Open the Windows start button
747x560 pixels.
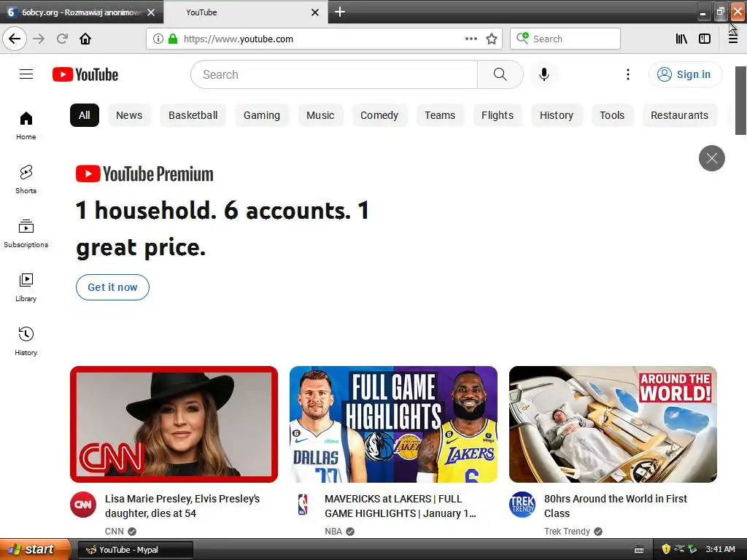35,549
